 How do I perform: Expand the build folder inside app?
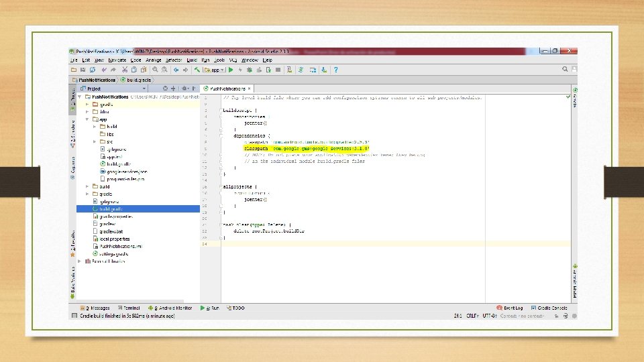tap(95, 127)
